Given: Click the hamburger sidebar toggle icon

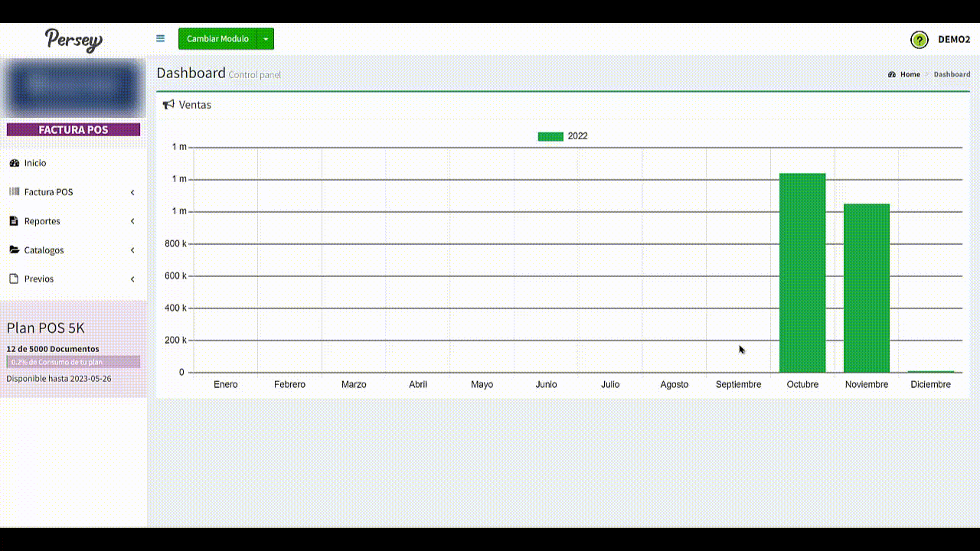Looking at the screenshot, I should tap(160, 38).
